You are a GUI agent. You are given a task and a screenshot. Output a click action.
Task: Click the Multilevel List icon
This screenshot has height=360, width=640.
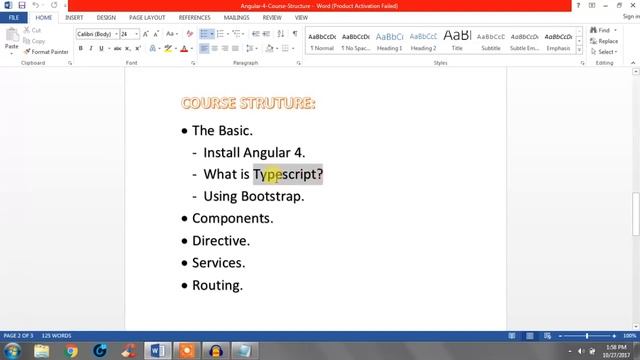click(x=236, y=34)
